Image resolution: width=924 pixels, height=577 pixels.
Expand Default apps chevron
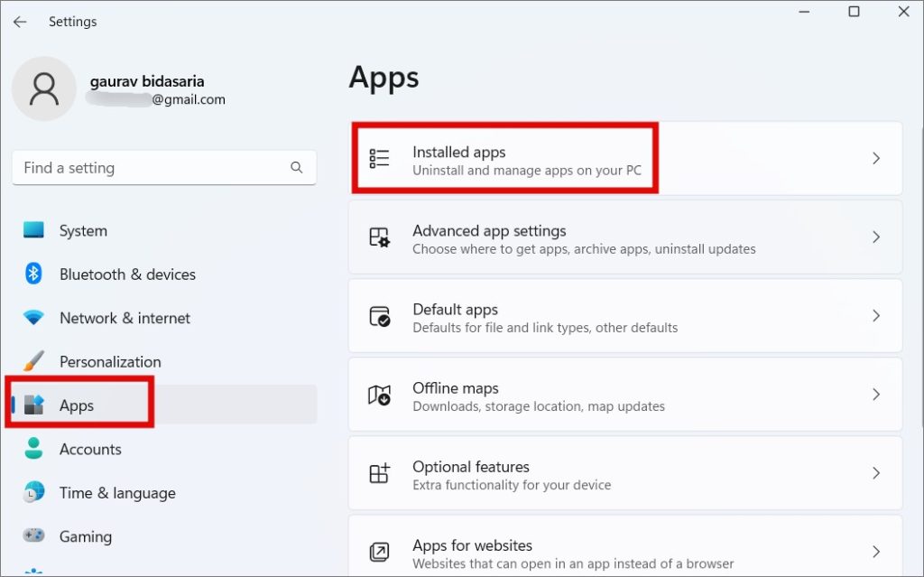pos(876,316)
